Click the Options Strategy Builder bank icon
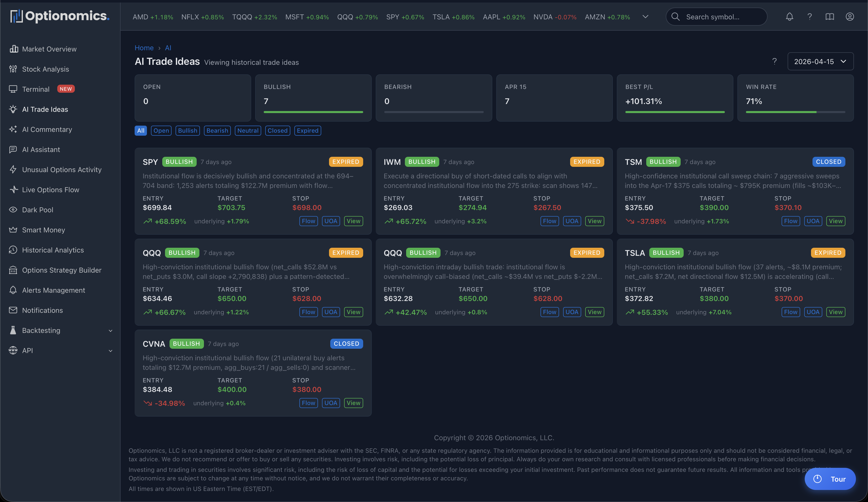 pos(13,270)
